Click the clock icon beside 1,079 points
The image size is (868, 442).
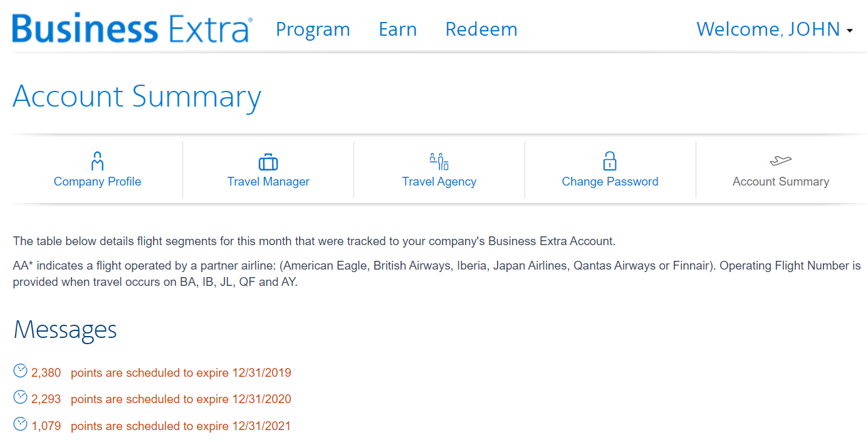(19, 424)
